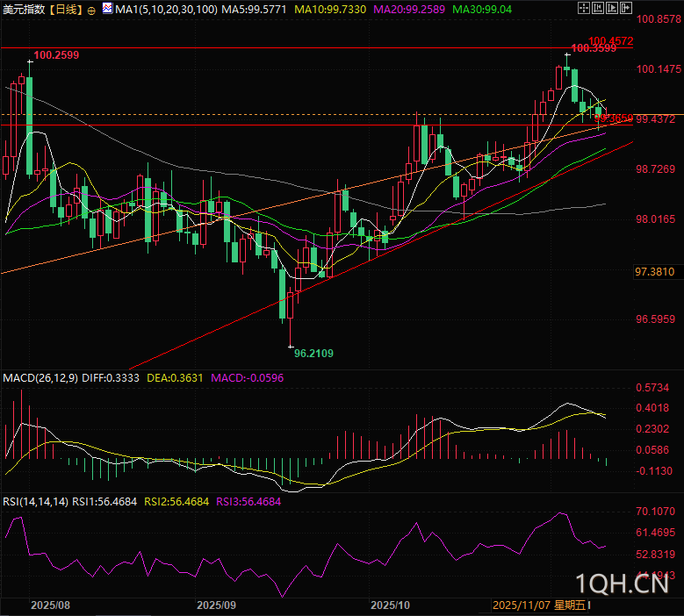684x616 pixels.
Task: Click the MA1 indicator chart icon
Action: [108, 9]
